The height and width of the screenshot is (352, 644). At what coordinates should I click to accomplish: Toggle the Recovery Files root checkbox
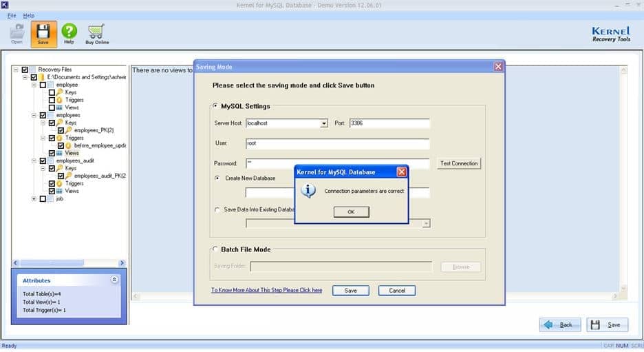coord(25,70)
